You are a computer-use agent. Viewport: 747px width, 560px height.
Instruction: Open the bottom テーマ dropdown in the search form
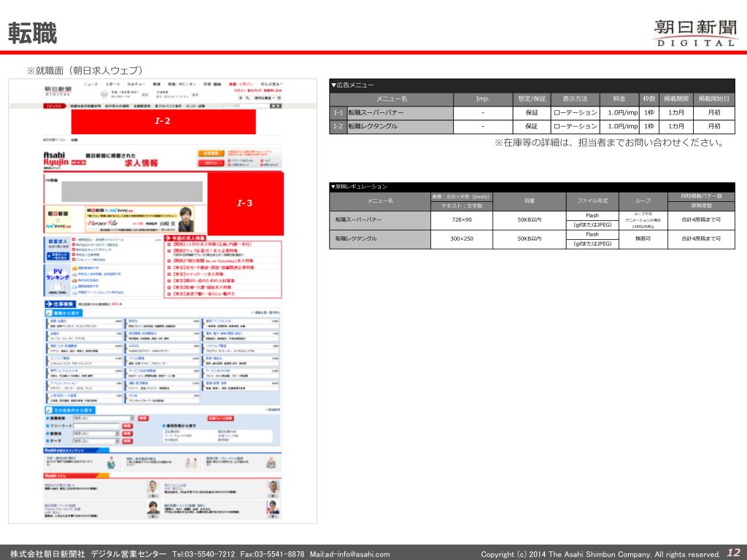[96, 441]
